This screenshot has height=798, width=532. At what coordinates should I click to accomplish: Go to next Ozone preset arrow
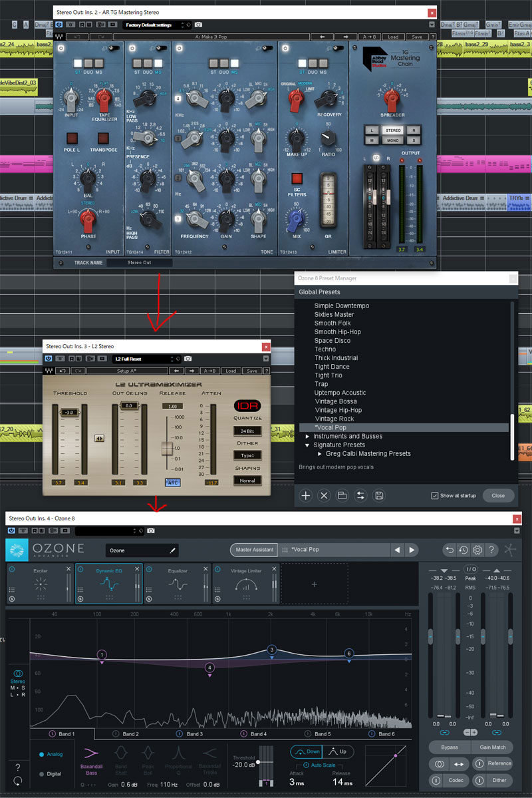click(x=412, y=550)
